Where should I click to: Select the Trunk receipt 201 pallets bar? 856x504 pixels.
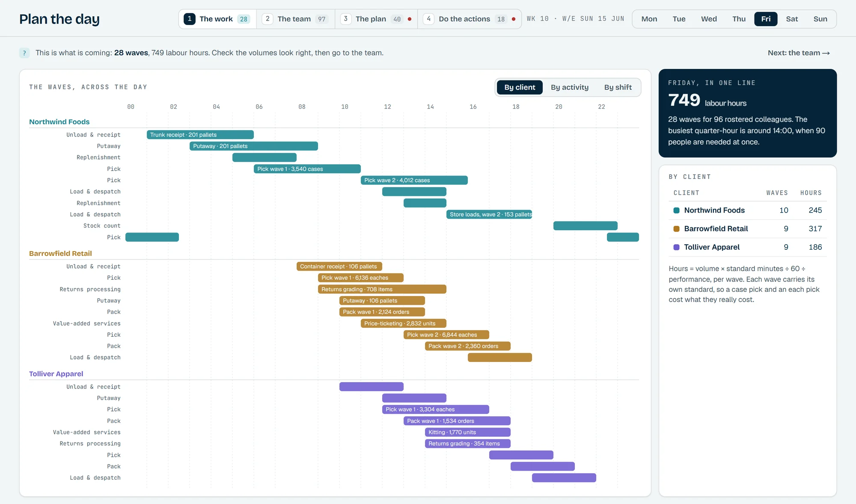[x=200, y=135]
